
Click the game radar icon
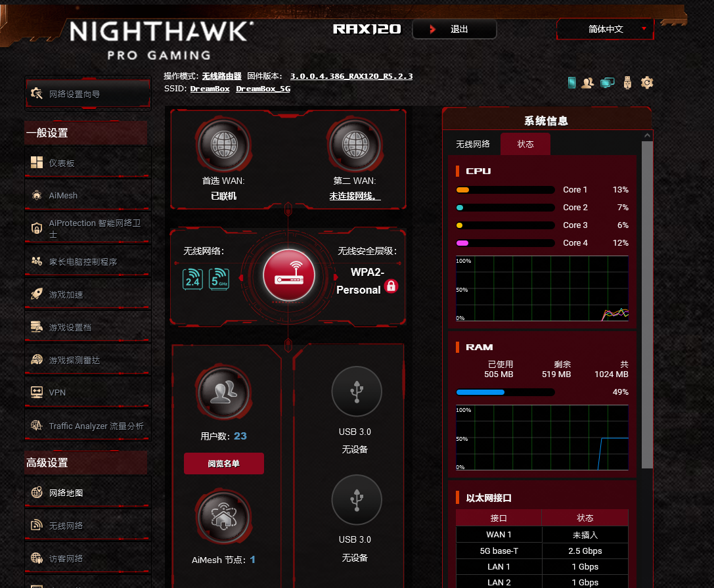pyautogui.click(x=36, y=359)
